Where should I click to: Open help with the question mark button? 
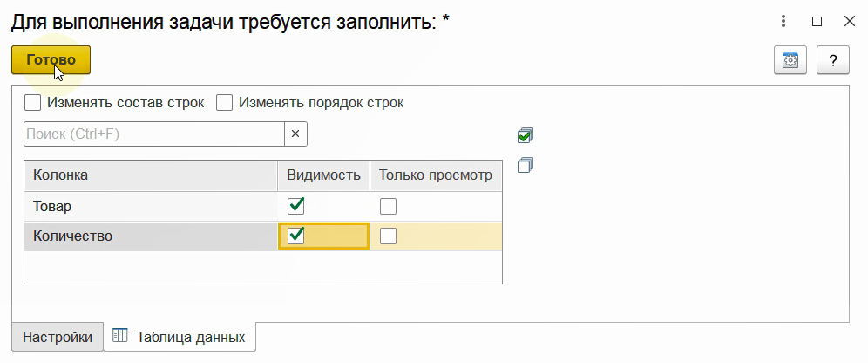coord(833,60)
